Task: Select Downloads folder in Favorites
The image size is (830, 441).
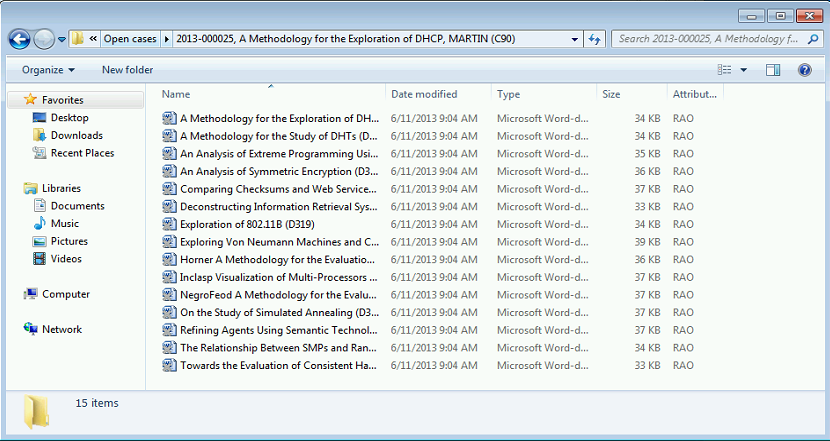Action: point(76,135)
